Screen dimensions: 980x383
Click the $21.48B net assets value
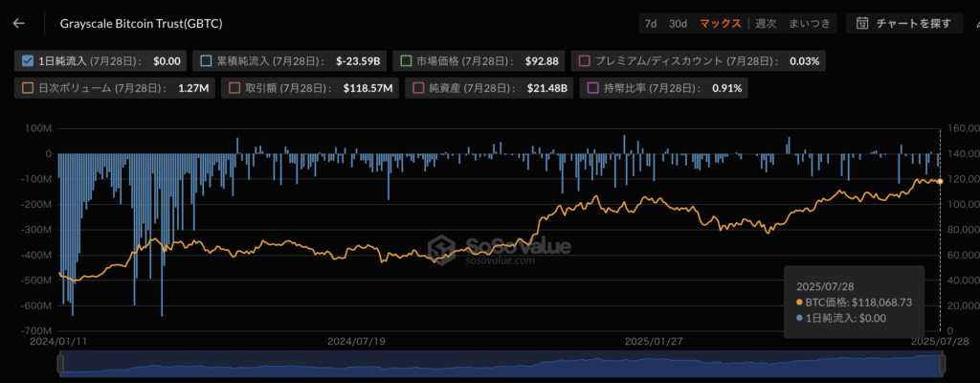click(x=546, y=88)
